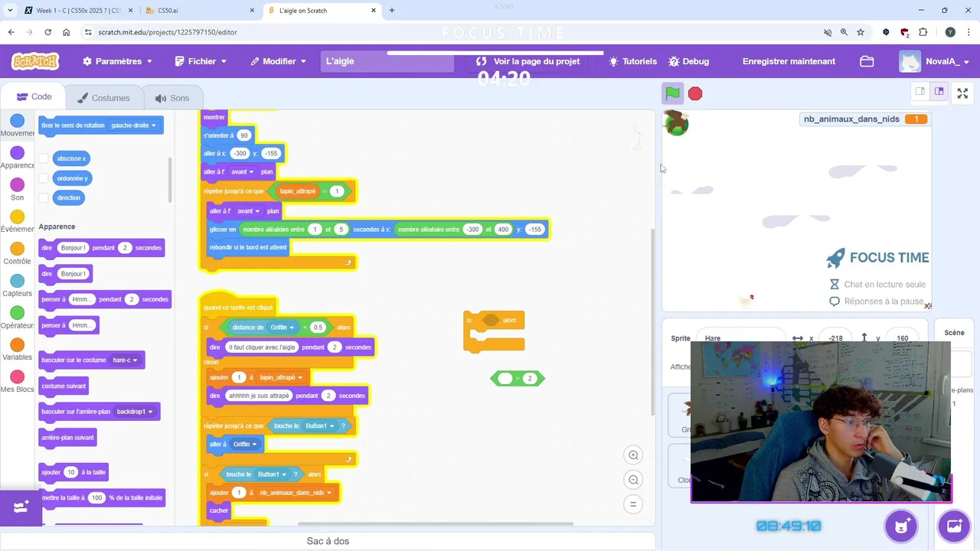
Task: Select the Son block category
Action: coord(18,190)
